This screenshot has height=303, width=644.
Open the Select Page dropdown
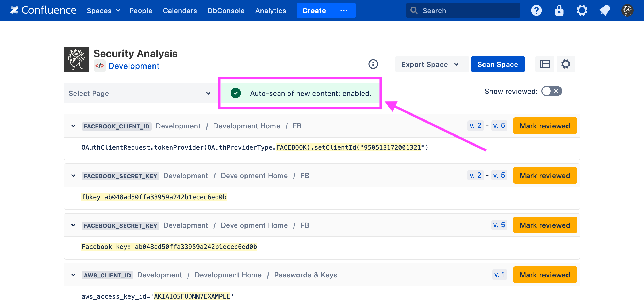(140, 93)
